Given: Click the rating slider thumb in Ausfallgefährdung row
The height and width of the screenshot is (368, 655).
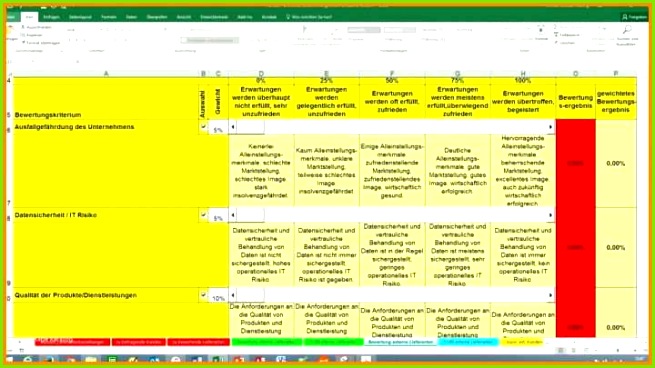Looking at the screenshot, I should [250, 127].
